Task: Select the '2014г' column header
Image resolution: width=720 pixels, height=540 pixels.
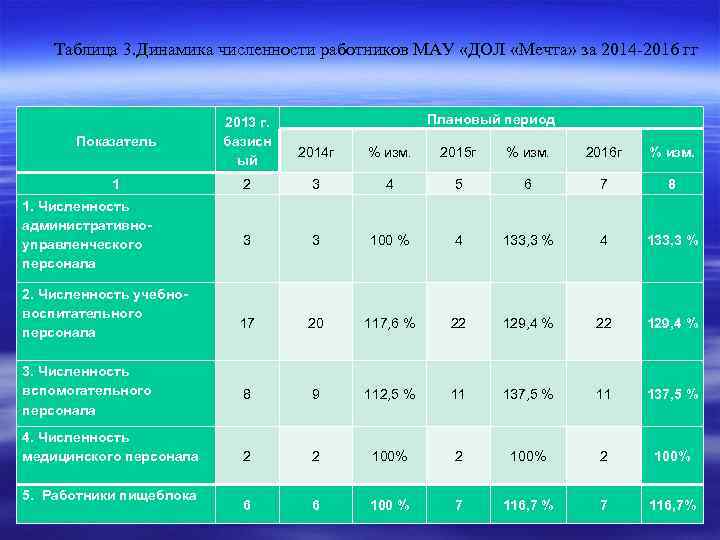Action: pyautogui.click(x=316, y=152)
